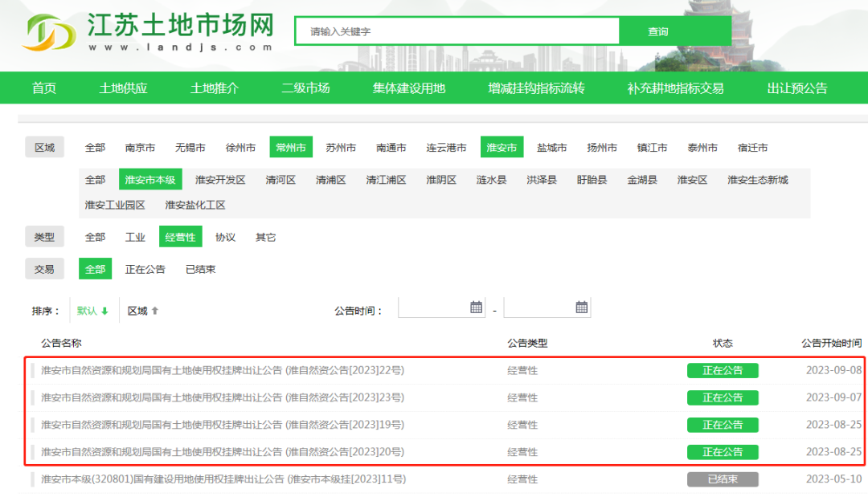Filter transactions by 正在公告
This screenshot has width=868, height=497.
pyautogui.click(x=145, y=269)
